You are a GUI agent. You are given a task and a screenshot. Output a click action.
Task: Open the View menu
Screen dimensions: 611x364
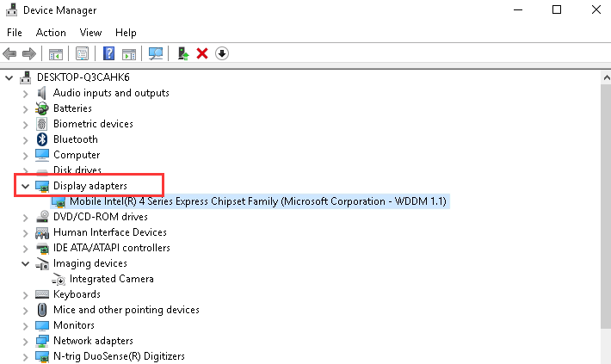(90, 33)
